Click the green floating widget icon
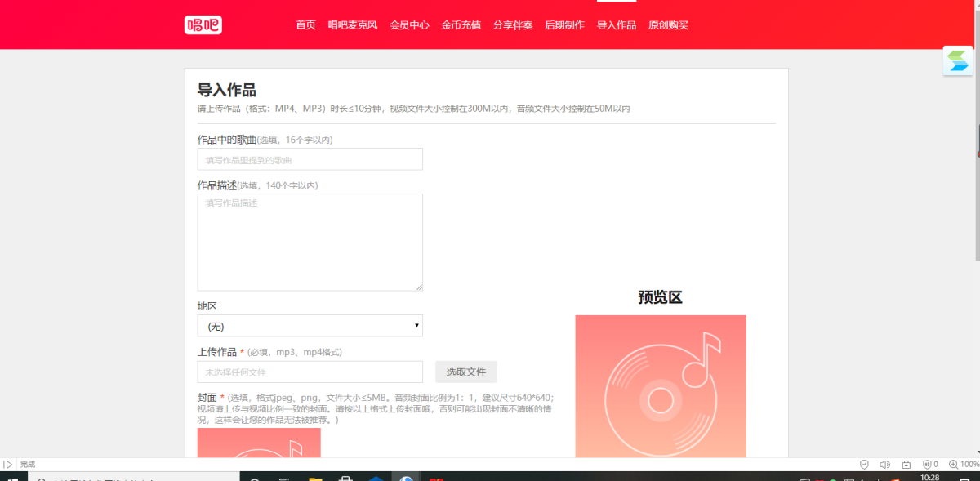 click(x=957, y=61)
